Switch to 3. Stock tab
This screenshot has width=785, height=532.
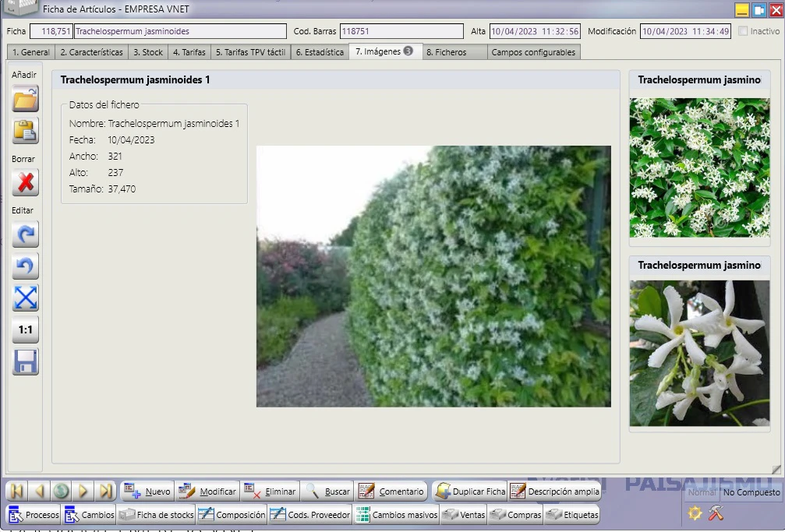148,52
